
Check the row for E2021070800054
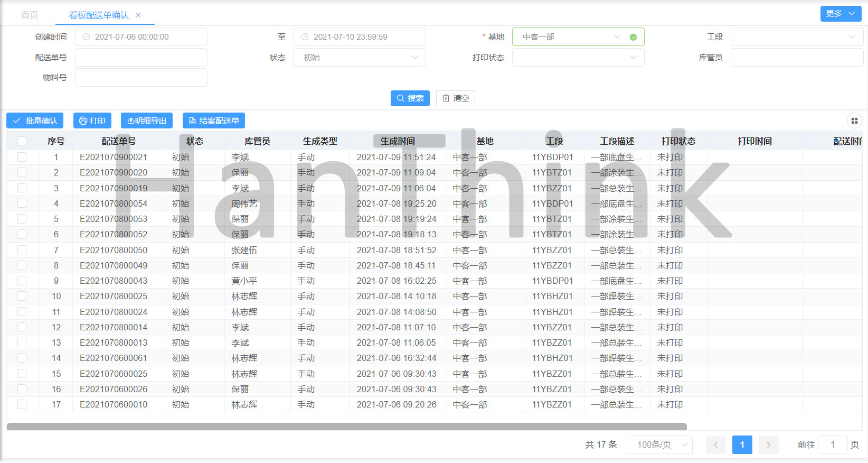coord(22,203)
